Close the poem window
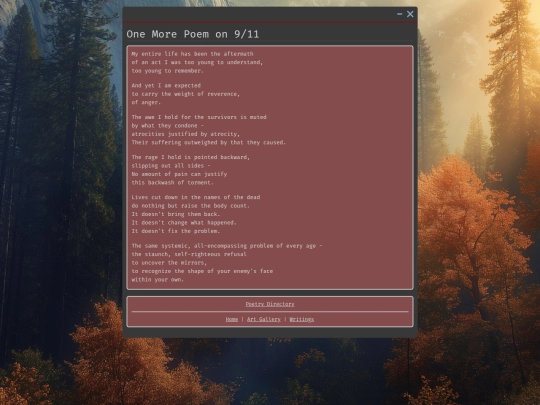540x405 pixels. click(x=410, y=14)
